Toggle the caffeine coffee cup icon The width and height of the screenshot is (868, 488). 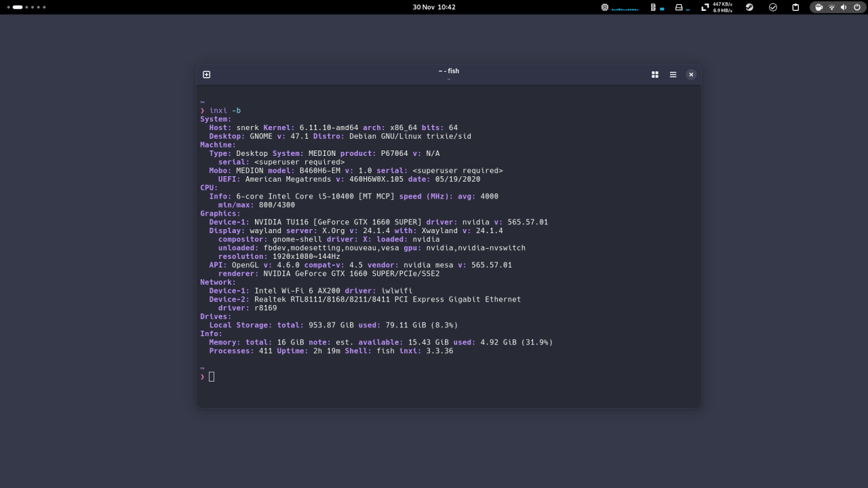(x=819, y=7)
